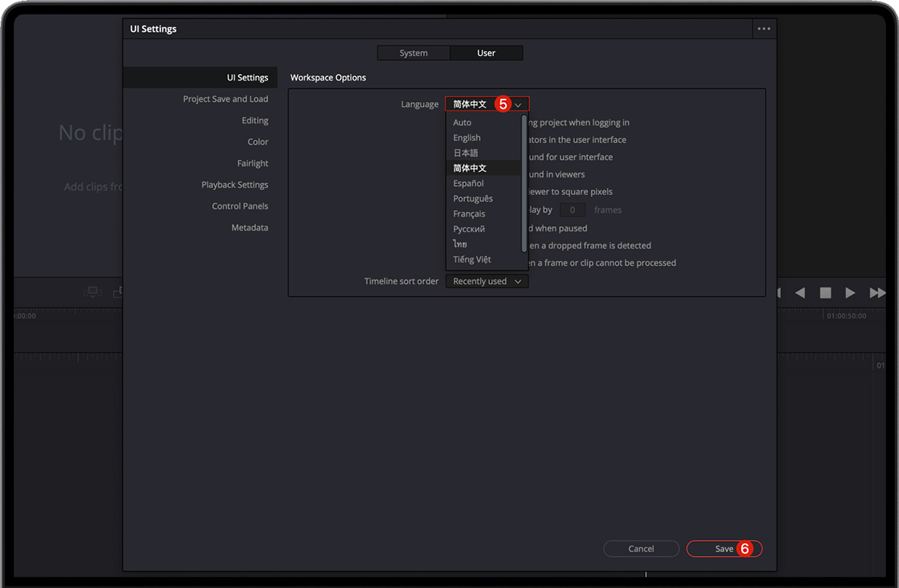The width and height of the screenshot is (899, 588).
Task: Click the 01:00:50:00 mark on the timeline ruler
Action: tap(846, 316)
